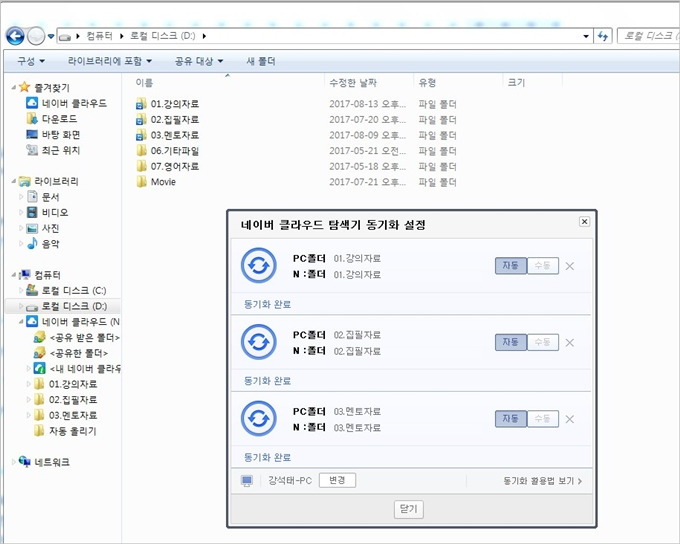
Task: Select 01.강의자료 under the N drive tree
Action: coord(65,384)
